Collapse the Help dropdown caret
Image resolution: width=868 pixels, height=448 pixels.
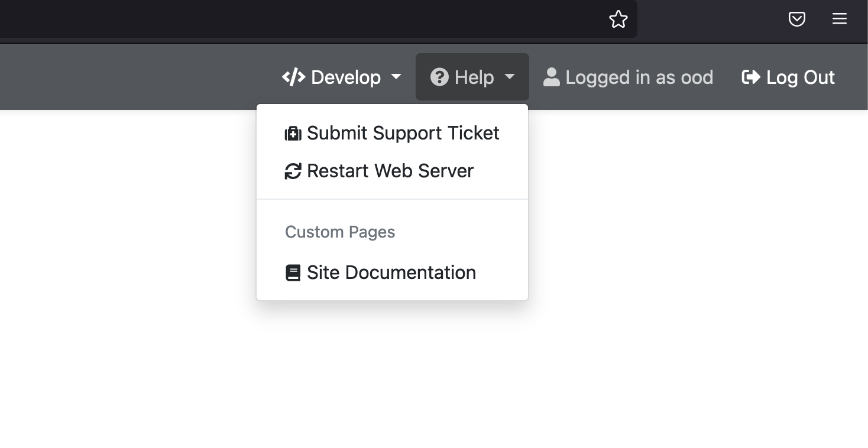point(510,77)
